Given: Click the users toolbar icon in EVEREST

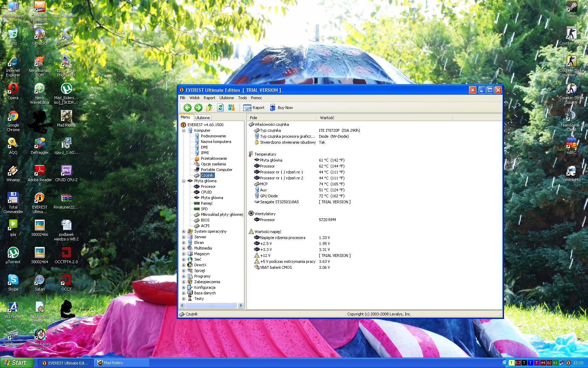Looking at the screenshot, I should pyautogui.click(x=231, y=108).
